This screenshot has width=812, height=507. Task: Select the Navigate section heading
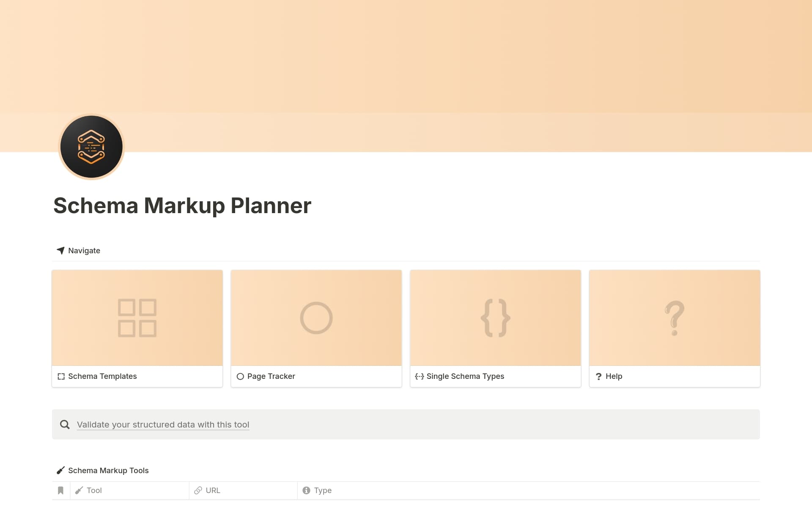[84, 250]
